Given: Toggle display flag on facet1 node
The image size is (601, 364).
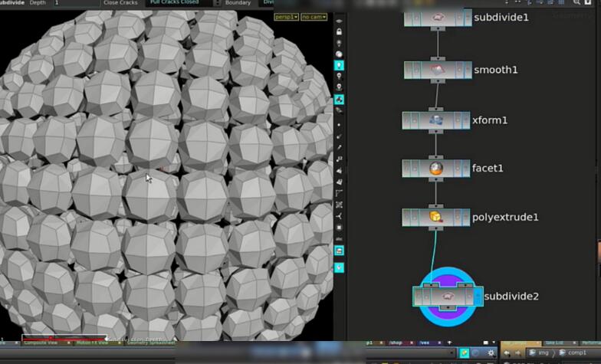Looking at the screenshot, I should click(466, 169).
